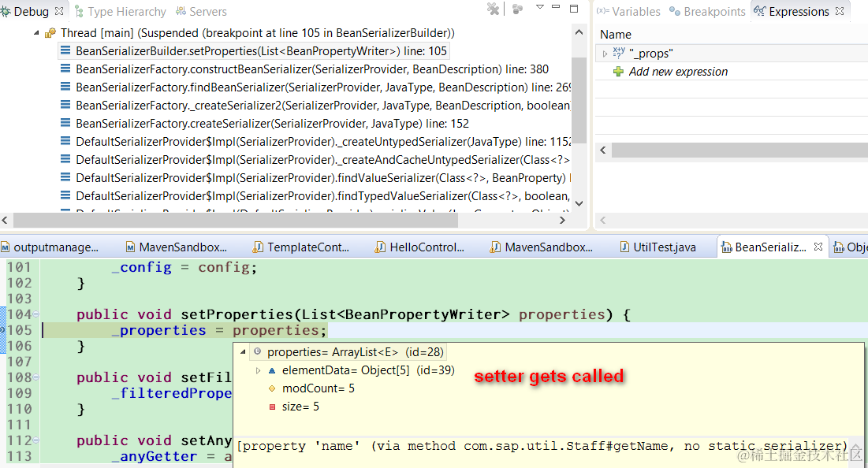Select size= 5 in the hover popup
868x468 pixels.
pyautogui.click(x=300, y=407)
